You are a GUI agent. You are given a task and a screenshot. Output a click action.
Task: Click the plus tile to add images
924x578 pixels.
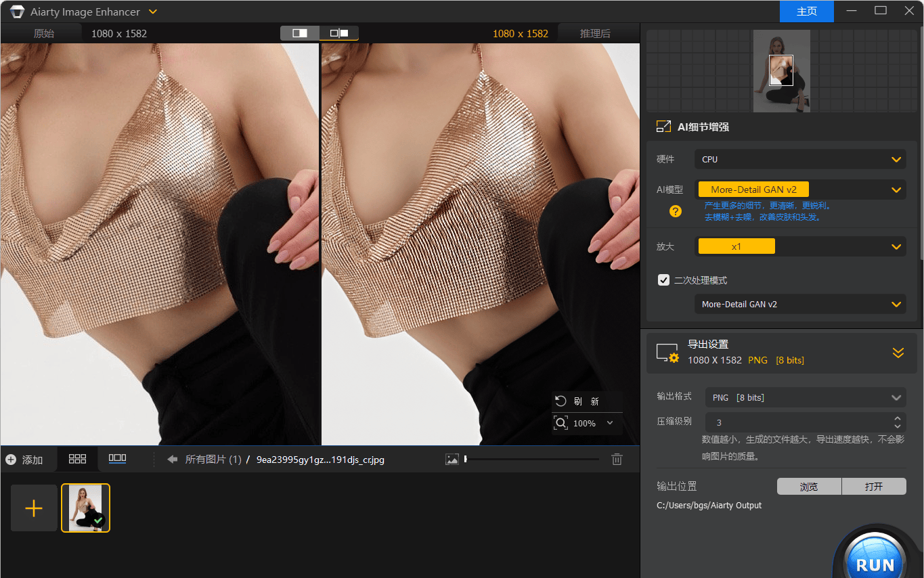[x=34, y=508]
